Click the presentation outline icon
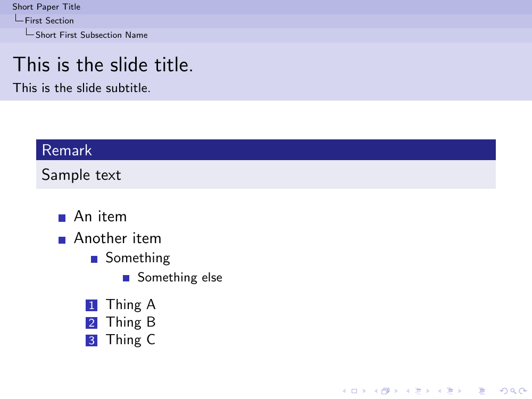 (482, 392)
